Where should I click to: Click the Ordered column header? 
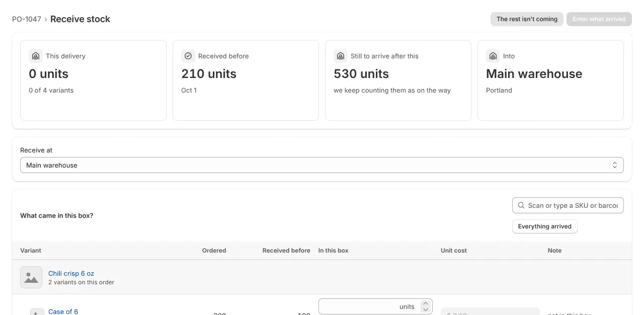point(214,250)
